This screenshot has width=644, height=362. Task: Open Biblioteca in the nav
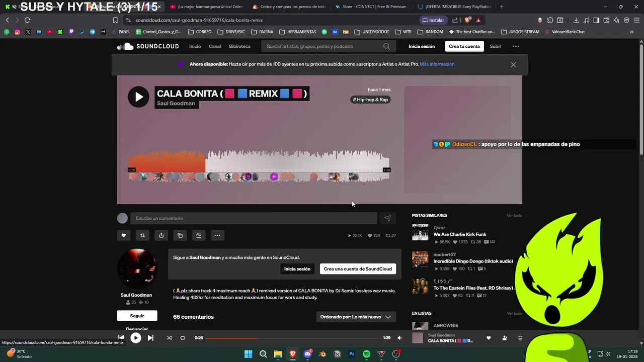239,46
